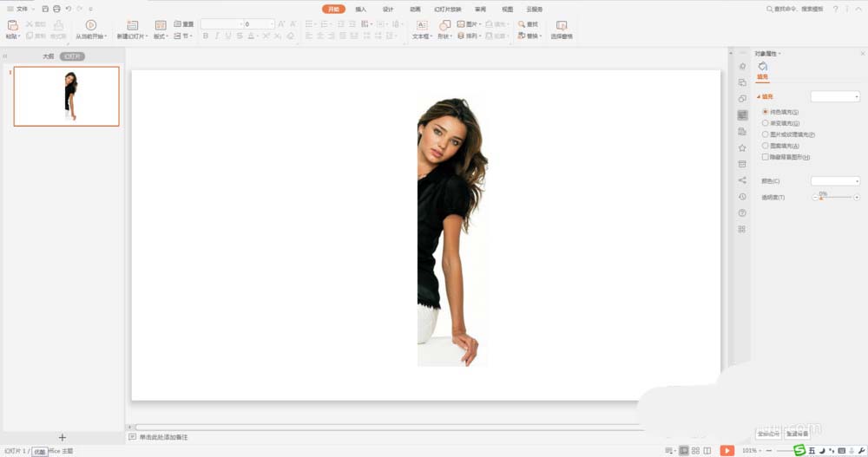Select the 渐变填充 gradient fill option

tap(765, 123)
